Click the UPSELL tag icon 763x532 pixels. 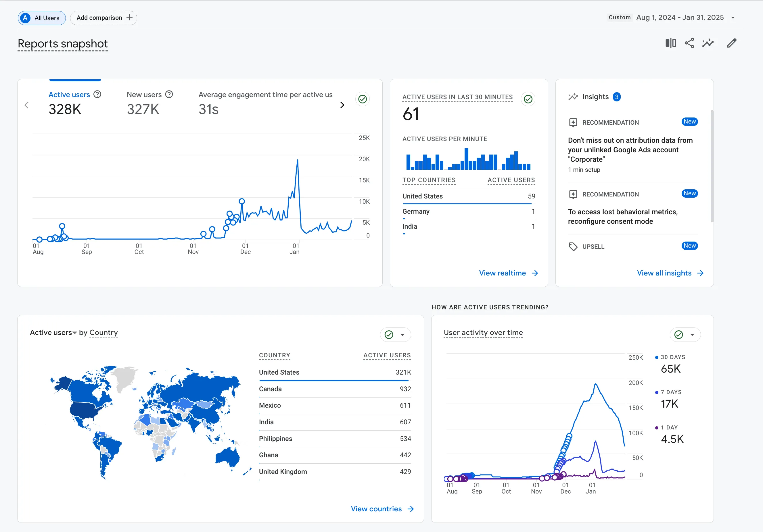(x=573, y=246)
